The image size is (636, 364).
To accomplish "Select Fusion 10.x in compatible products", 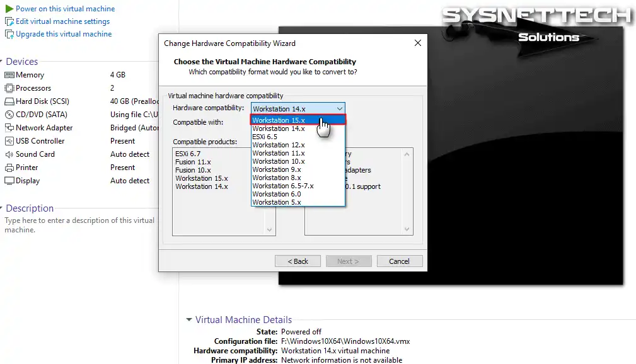I will click(193, 170).
